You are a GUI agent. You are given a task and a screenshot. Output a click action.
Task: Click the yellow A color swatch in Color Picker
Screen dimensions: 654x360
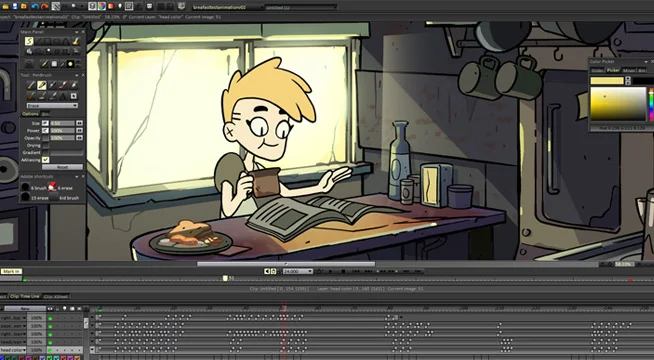(607, 81)
